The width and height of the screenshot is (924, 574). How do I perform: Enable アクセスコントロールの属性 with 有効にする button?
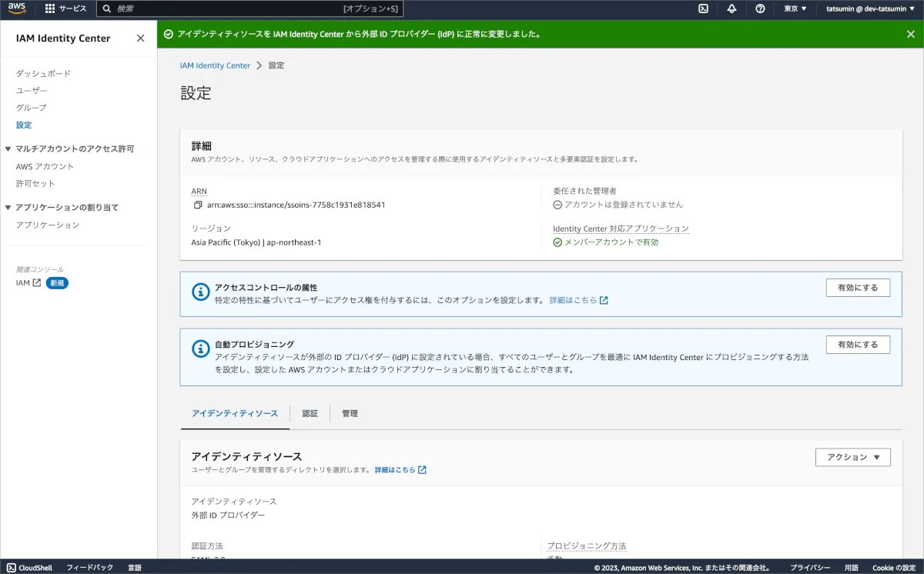click(857, 288)
